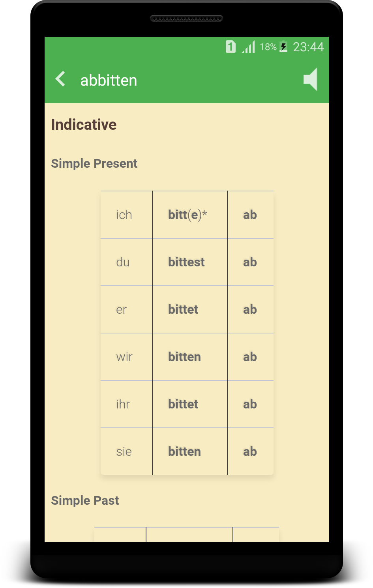Tap the bittest verb form
The image size is (373, 588).
(186, 262)
